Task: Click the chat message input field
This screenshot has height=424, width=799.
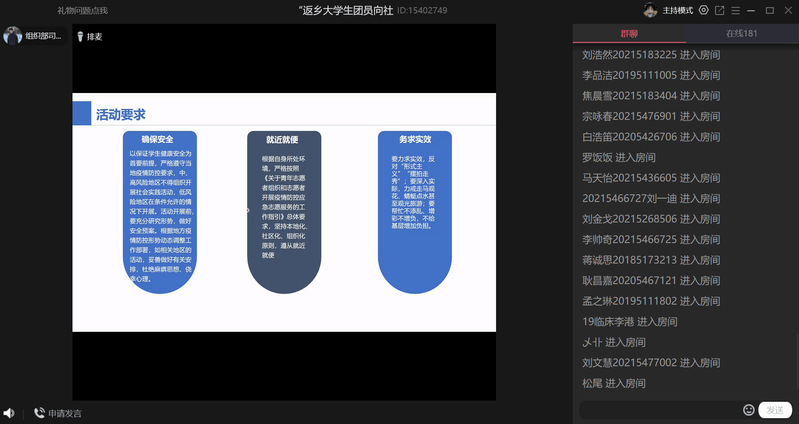Action: pyautogui.click(x=660, y=410)
